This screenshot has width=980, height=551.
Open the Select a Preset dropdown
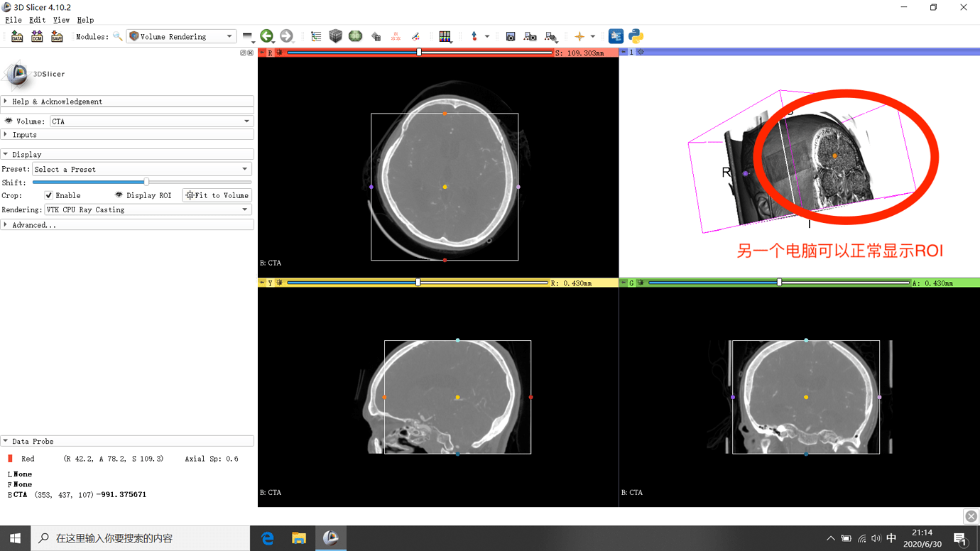point(142,170)
